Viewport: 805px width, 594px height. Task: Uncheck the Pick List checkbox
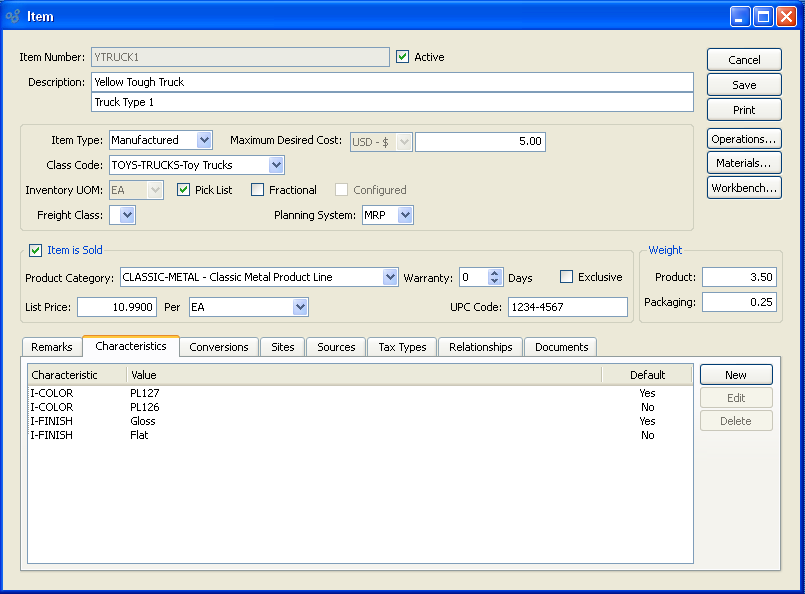coord(183,190)
